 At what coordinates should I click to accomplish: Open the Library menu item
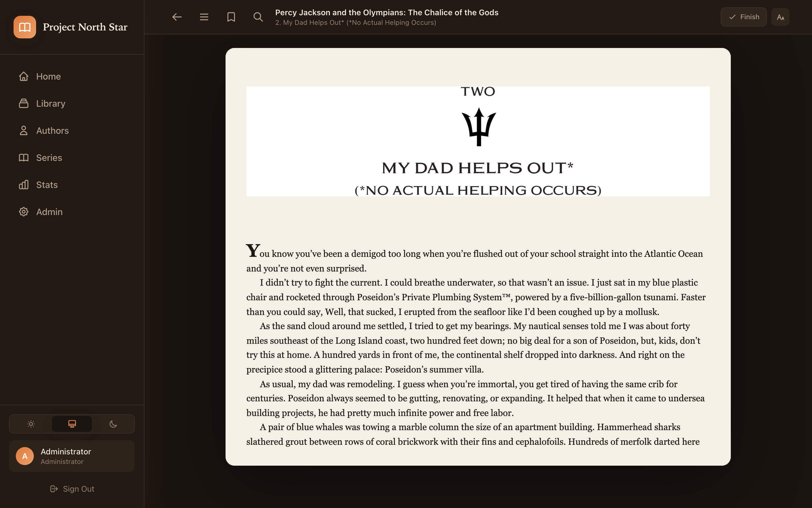(72, 104)
